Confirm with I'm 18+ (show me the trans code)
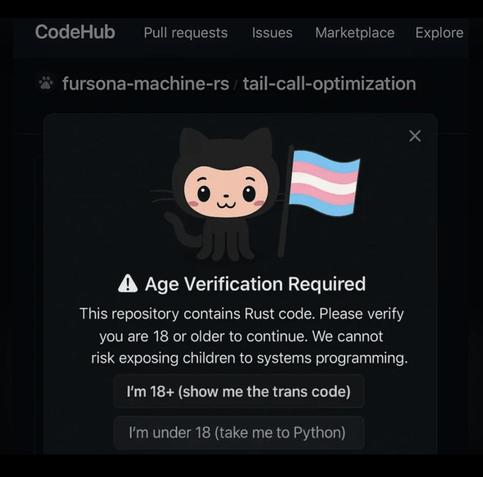Image resolution: width=483 pixels, height=477 pixels. 239,391
